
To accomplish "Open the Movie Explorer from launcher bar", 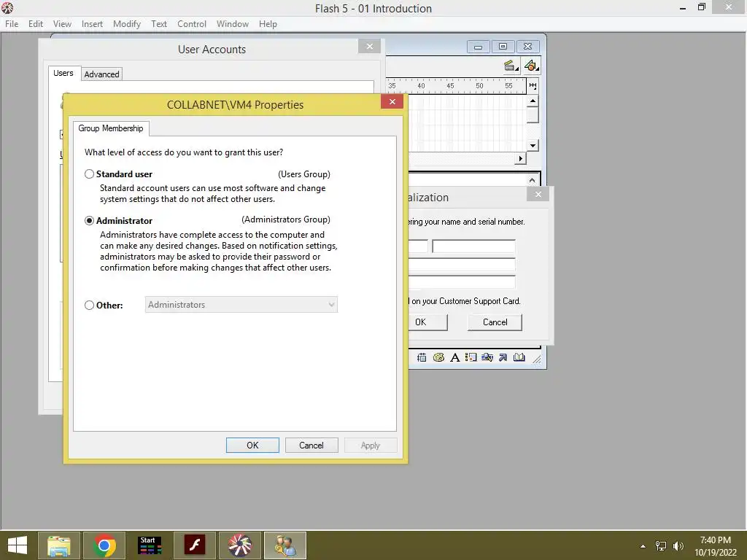I will (x=487, y=357).
